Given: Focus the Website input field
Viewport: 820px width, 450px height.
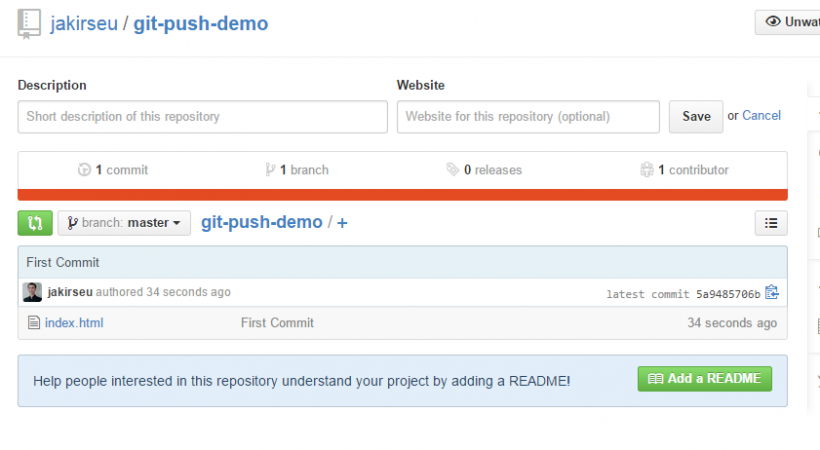Looking at the screenshot, I should pyautogui.click(x=528, y=117).
